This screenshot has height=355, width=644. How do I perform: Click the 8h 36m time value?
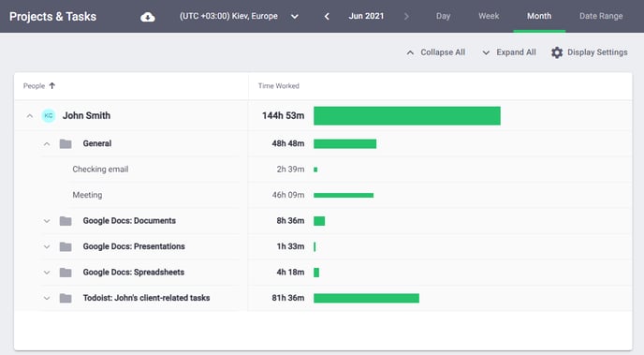pyautogui.click(x=290, y=221)
